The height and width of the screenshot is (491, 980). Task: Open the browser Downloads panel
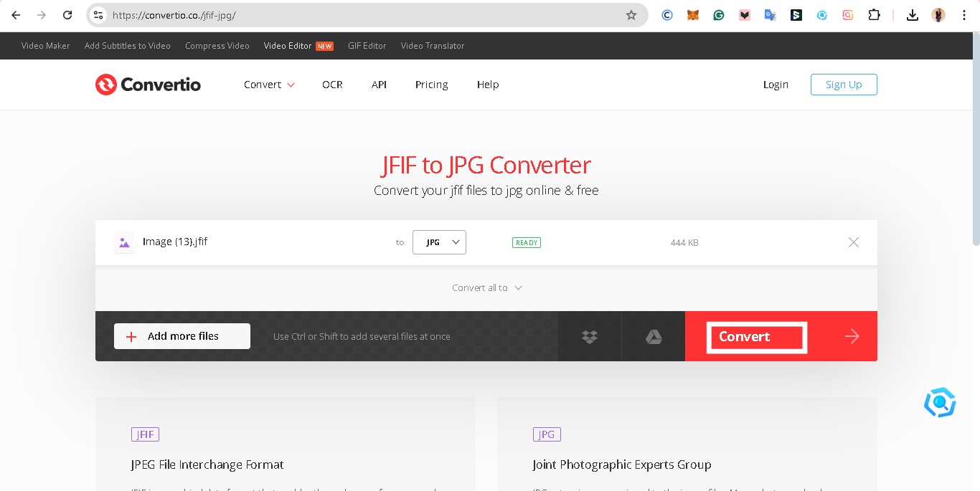pyautogui.click(x=913, y=14)
